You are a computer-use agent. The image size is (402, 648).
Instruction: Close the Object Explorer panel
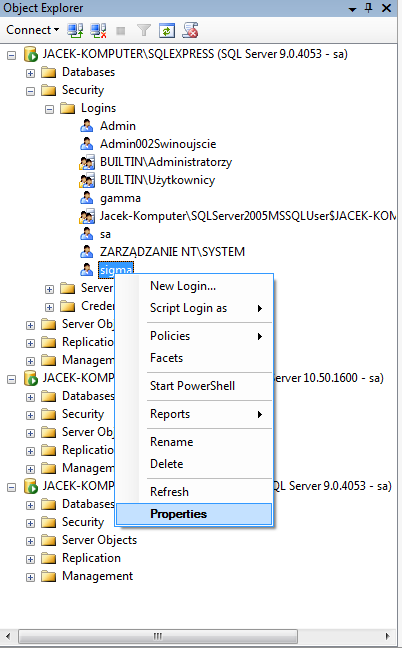coord(386,8)
